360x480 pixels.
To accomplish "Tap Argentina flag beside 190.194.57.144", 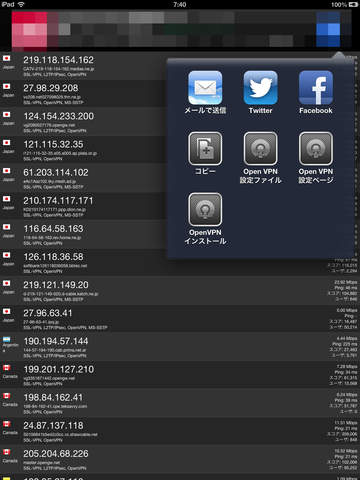I will pyautogui.click(x=7, y=340).
